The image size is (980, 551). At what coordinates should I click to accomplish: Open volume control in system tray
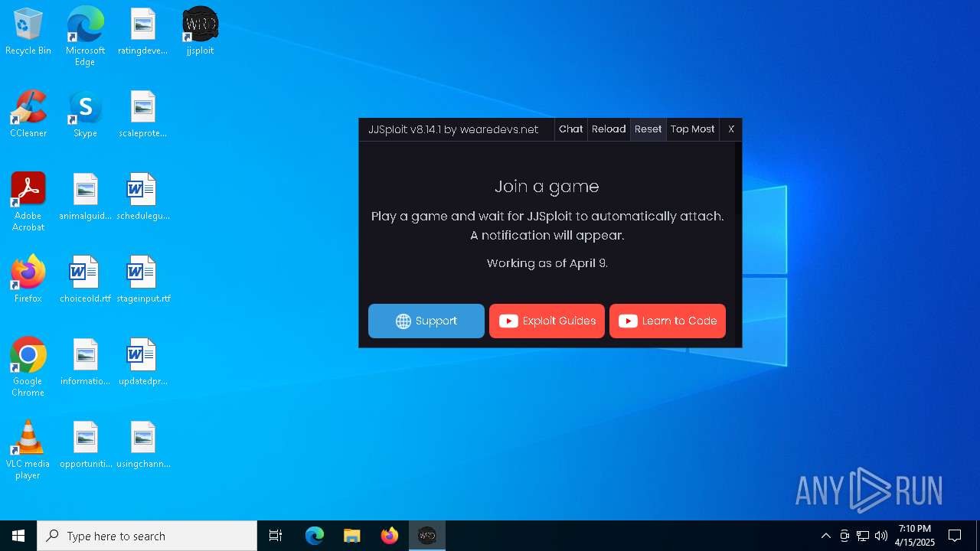(x=881, y=536)
